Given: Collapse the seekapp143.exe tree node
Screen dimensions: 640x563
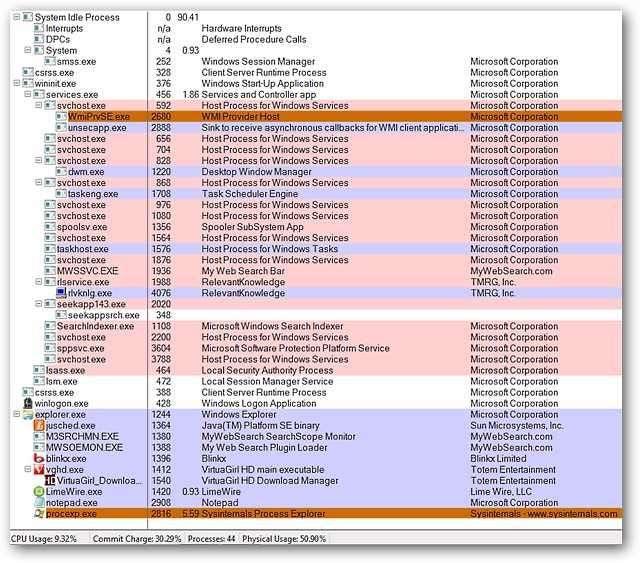Looking at the screenshot, I should click(x=39, y=304).
